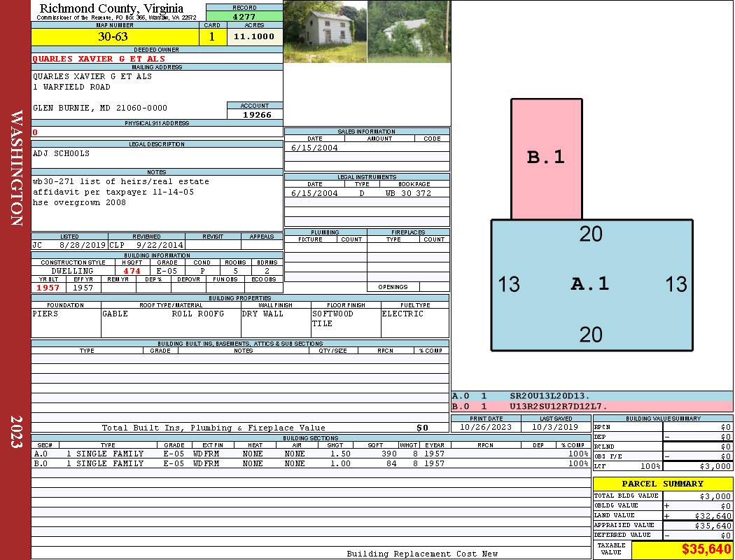Click legal description ADJ SCHOOLS
This screenshot has height=560, width=735.
(x=61, y=154)
